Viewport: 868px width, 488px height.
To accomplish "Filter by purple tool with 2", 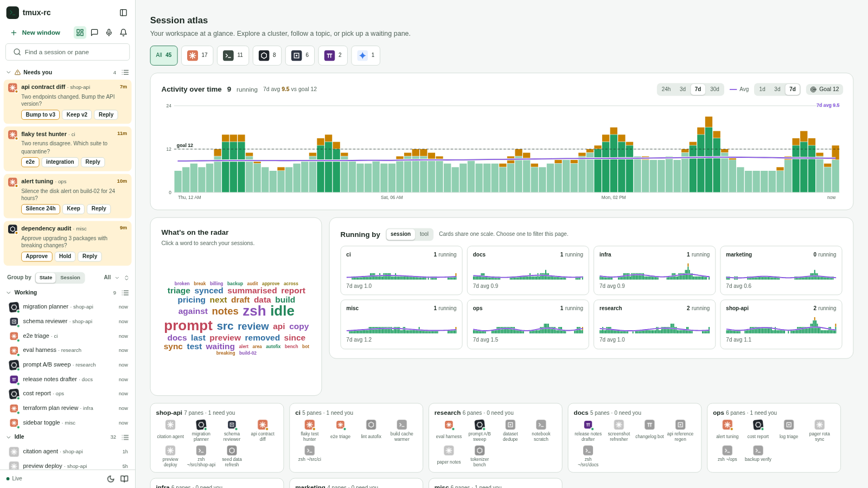I will (333, 55).
